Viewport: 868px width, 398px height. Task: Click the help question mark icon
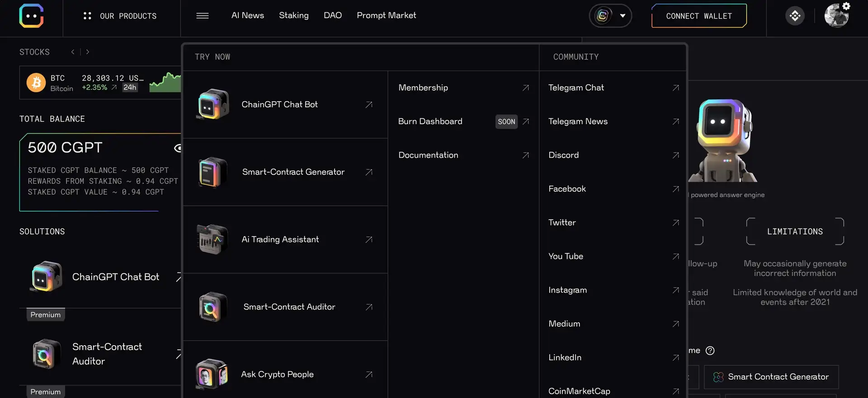(x=710, y=351)
